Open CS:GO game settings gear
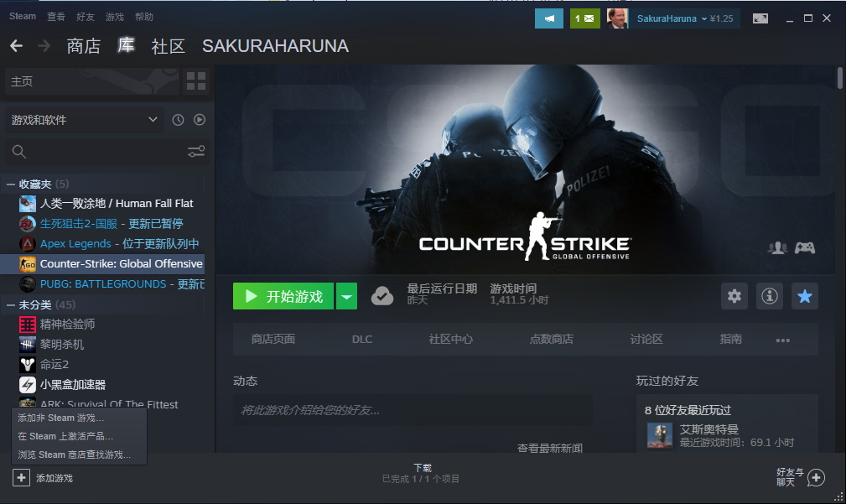The width and height of the screenshot is (846, 504). (734, 296)
